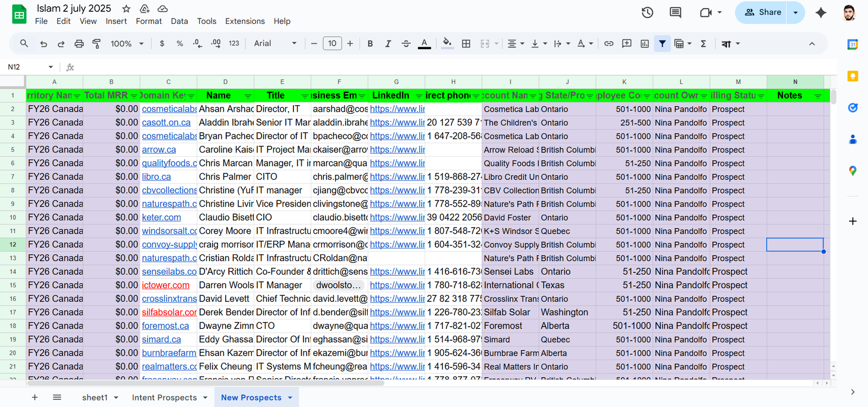The height and width of the screenshot is (407, 868).
Task: Format as currency with dollar icon
Action: pyautogui.click(x=162, y=44)
